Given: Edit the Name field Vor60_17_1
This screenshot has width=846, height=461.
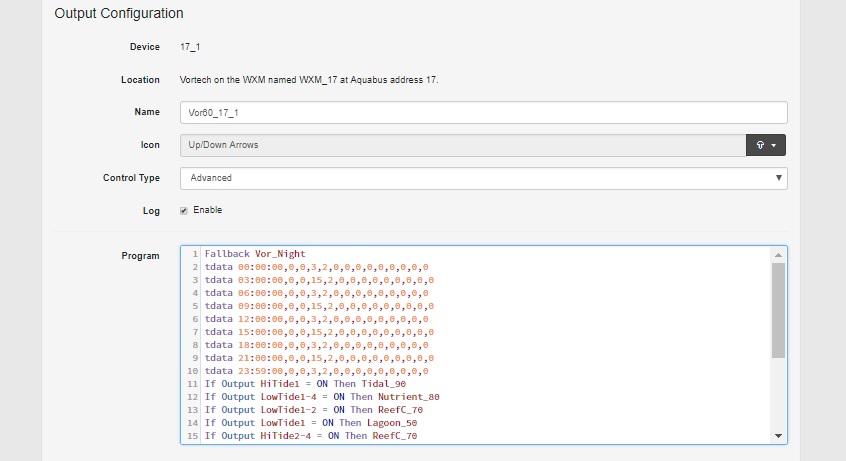Looking at the screenshot, I should pos(483,112).
